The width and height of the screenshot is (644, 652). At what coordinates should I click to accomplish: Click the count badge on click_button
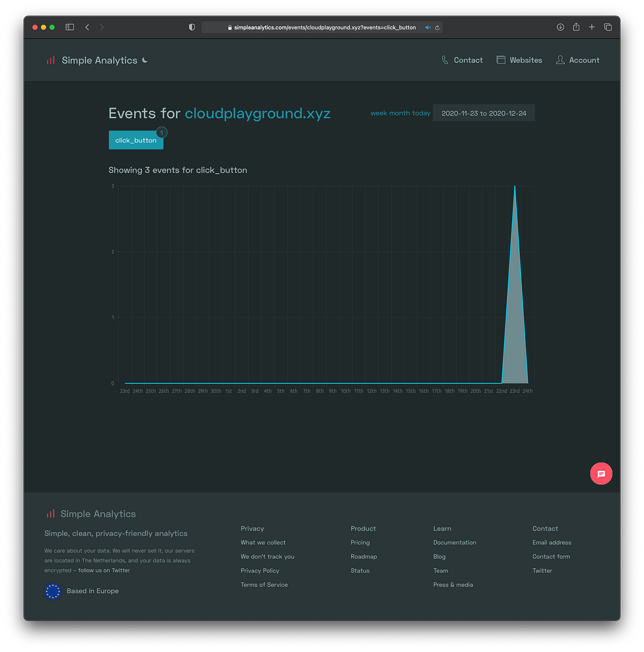coord(162,133)
